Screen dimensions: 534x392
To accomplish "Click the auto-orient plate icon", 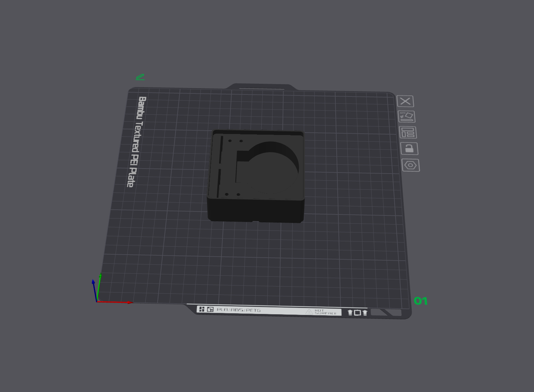I will [x=407, y=117].
